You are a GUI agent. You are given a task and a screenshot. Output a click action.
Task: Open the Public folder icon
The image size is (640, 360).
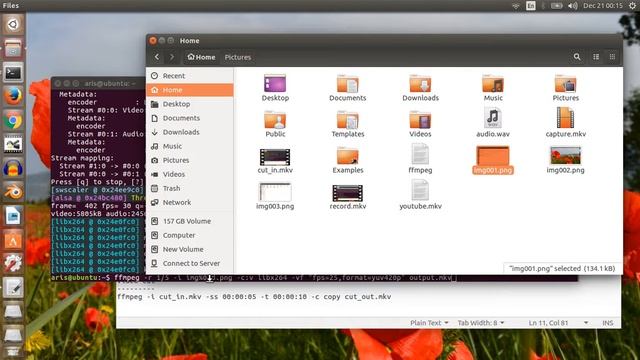click(275, 120)
